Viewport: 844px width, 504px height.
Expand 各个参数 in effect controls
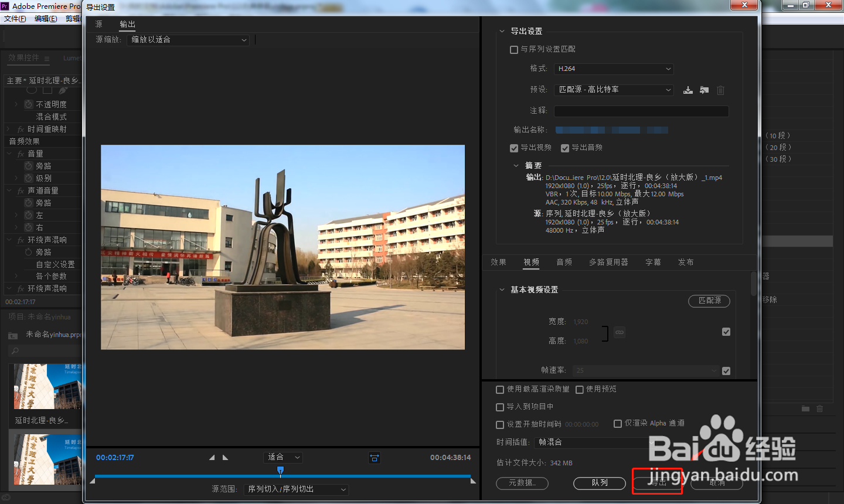16,277
